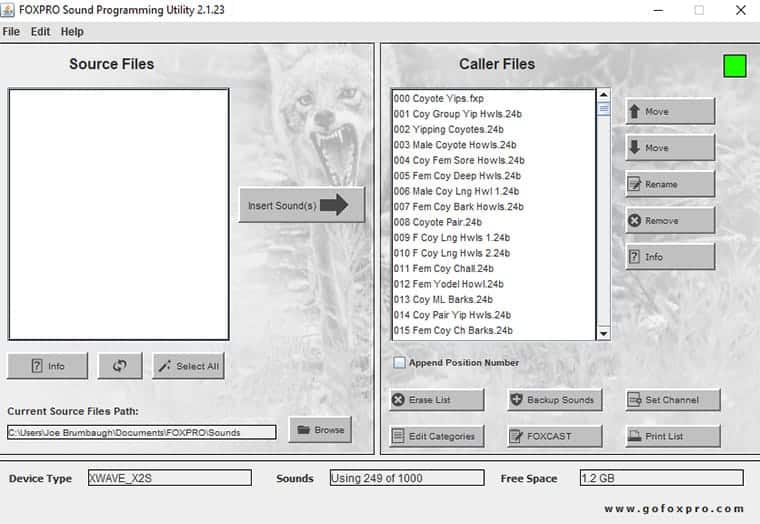Browse for a source files folder

(320, 430)
